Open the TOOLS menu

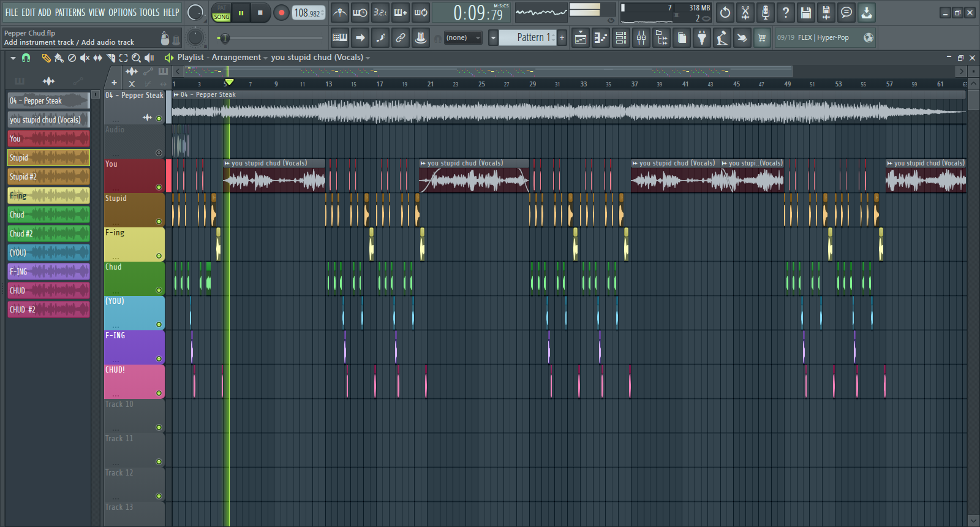[x=149, y=12]
